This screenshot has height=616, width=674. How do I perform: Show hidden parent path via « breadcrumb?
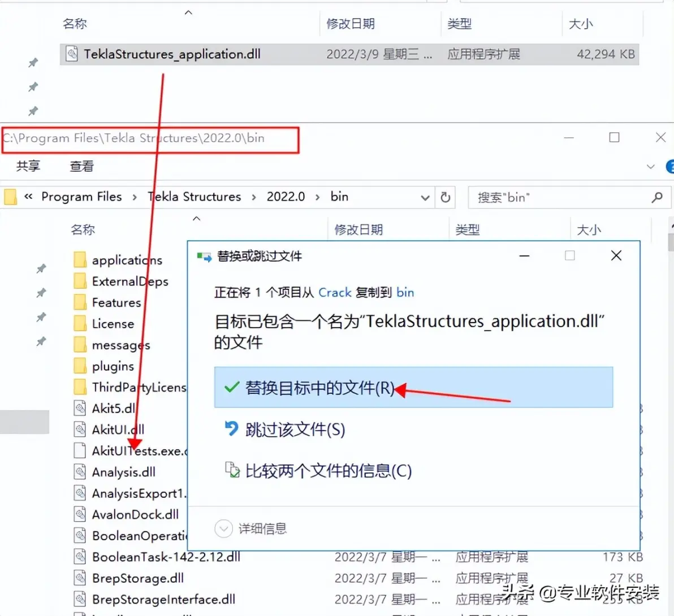(28, 197)
